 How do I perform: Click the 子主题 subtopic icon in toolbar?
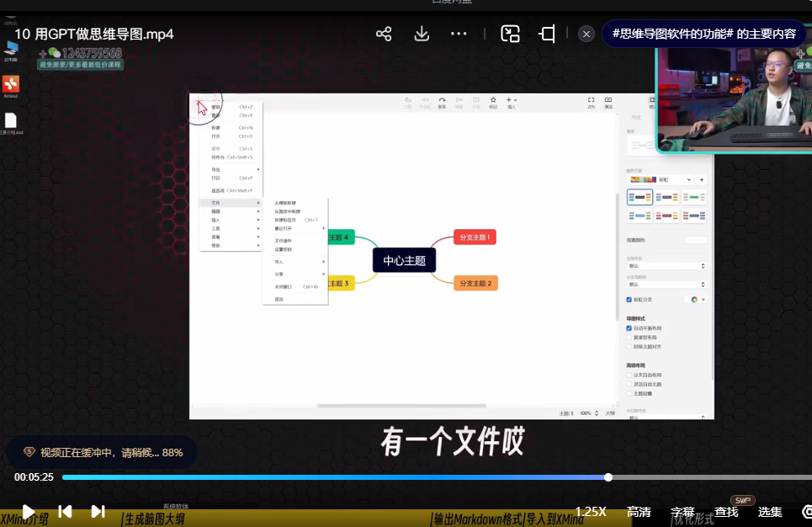(x=425, y=103)
